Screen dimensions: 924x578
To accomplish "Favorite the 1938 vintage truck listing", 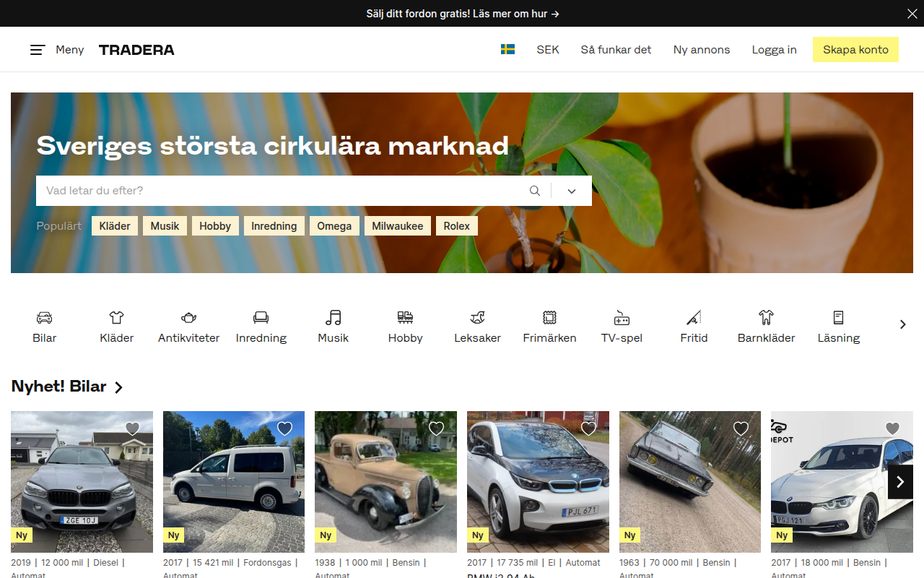I will [x=437, y=428].
